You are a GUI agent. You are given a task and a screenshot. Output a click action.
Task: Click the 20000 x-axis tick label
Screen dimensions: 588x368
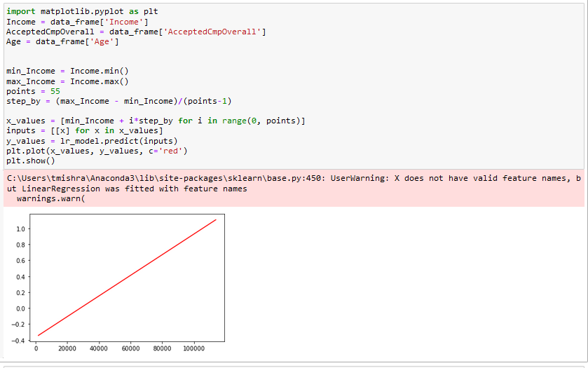pos(67,349)
